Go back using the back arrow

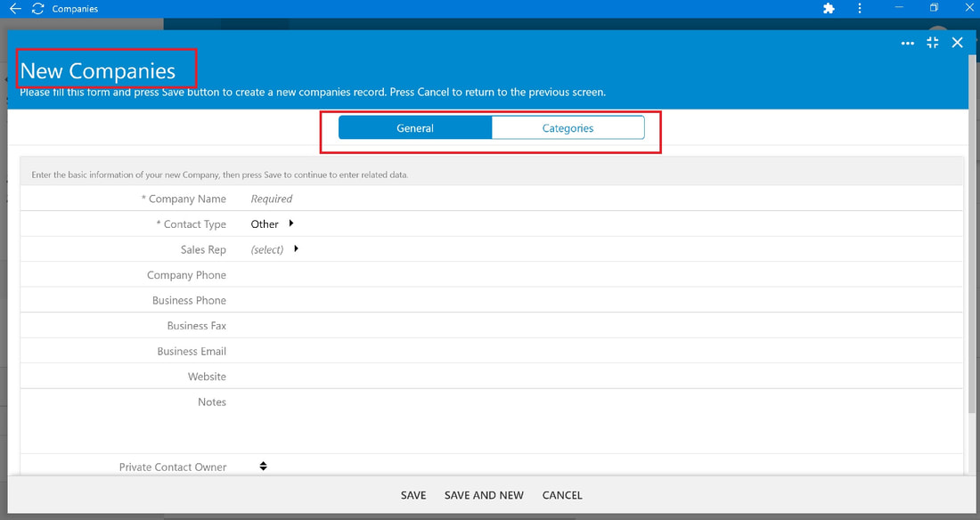[15, 9]
